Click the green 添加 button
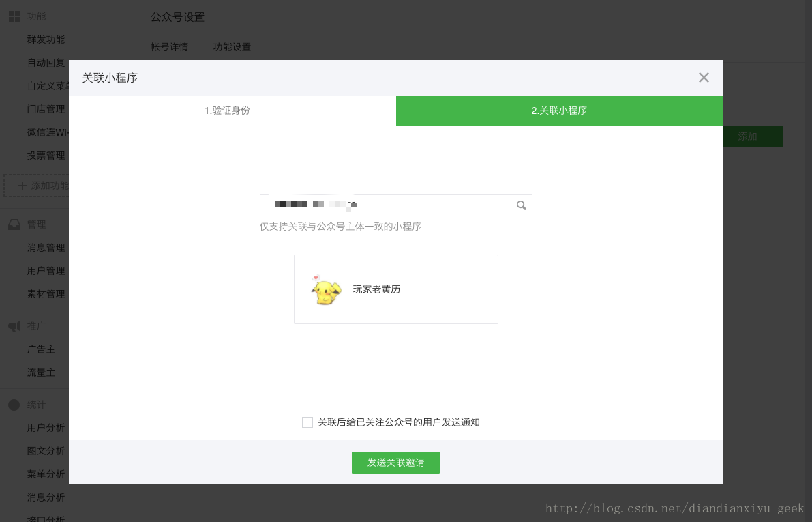Viewport: 812px width, 522px height. click(x=747, y=136)
